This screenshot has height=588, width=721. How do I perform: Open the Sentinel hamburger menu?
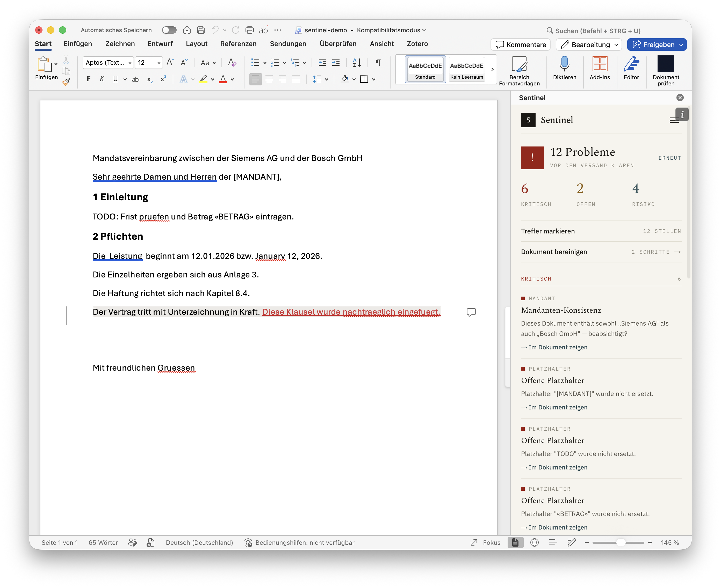click(x=674, y=120)
